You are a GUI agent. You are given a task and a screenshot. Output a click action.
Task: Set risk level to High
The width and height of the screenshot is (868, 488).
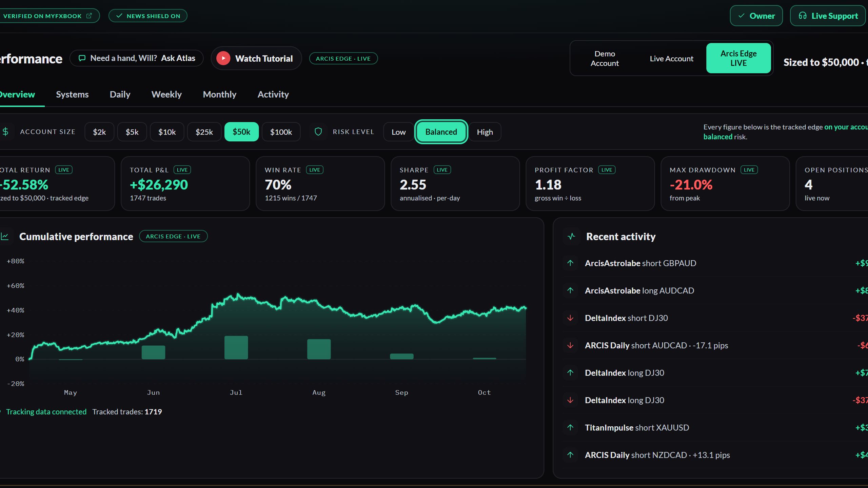click(x=485, y=132)
